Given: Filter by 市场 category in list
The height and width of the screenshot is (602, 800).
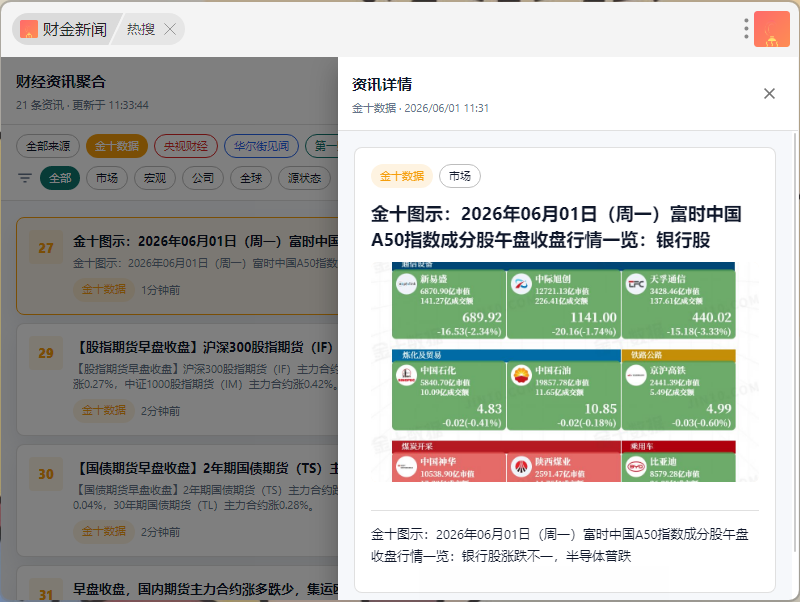Looking at the screenshot, I should 107,178.
